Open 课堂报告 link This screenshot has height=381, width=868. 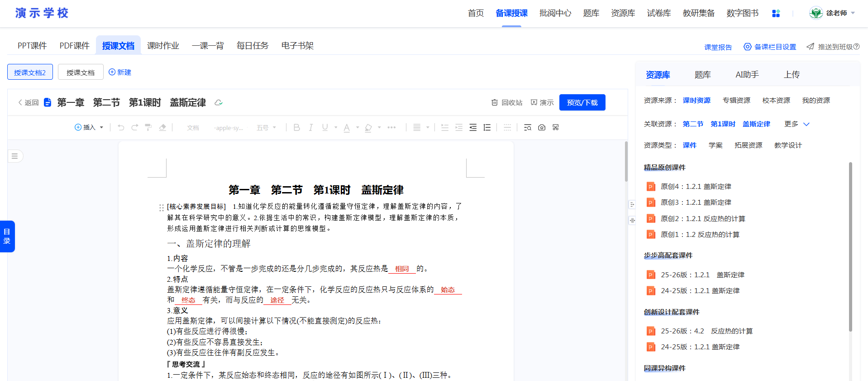tap(718, 47)
